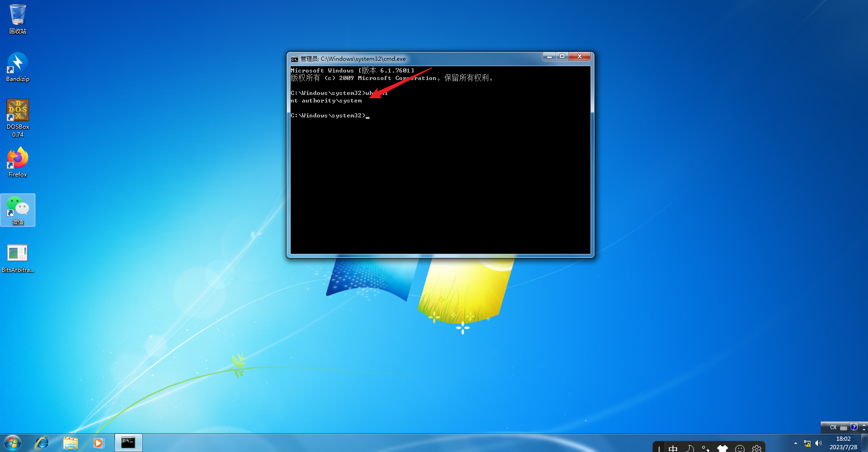Open the clock showing 18:02
The width and height of the screenshot is (868, 452).
[842, 442]
